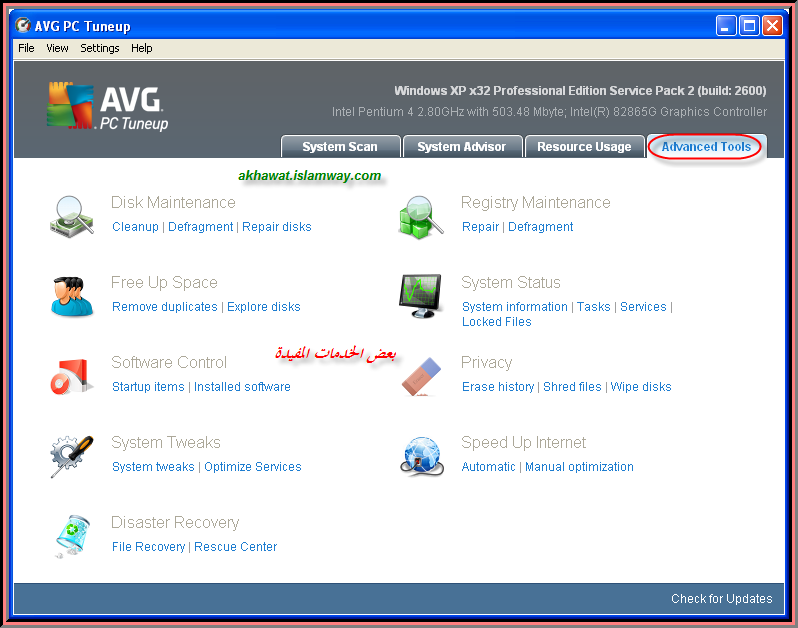Open Registry Maintenance Defragment link
798x628 pixels.
point(540,227)
